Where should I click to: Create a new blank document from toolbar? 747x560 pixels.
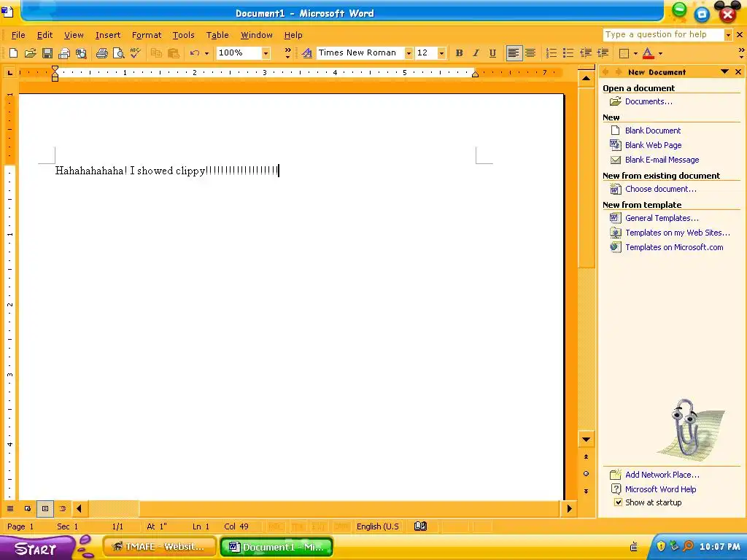[13, 53]
